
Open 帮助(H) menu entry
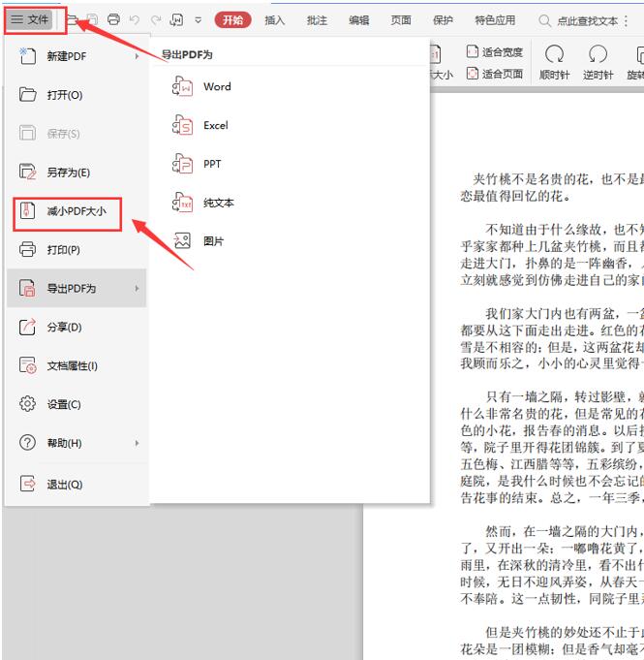(77, 443)
